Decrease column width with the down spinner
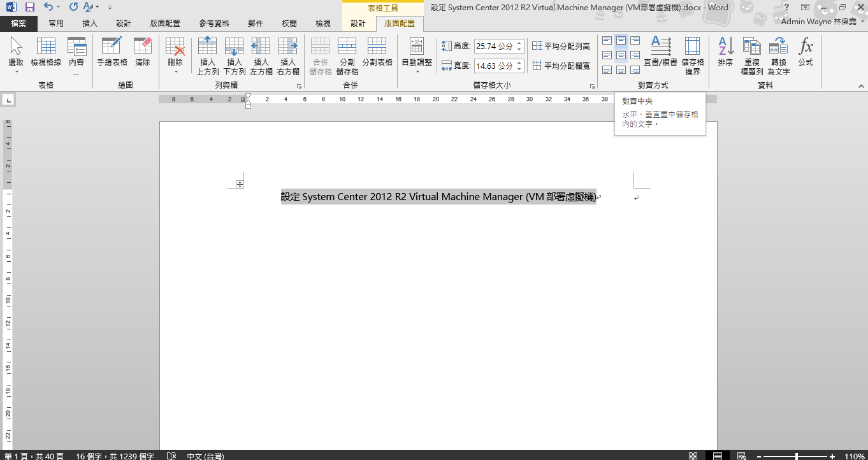This screenshot has width=868, height=460. click(x=519, y=69)
